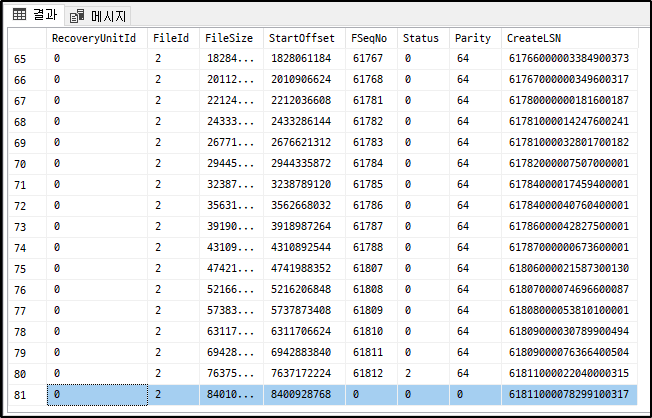Screen dimensions: 652x418
Task: Click StartOffset cell 5216206848
Action: [304, 289]
